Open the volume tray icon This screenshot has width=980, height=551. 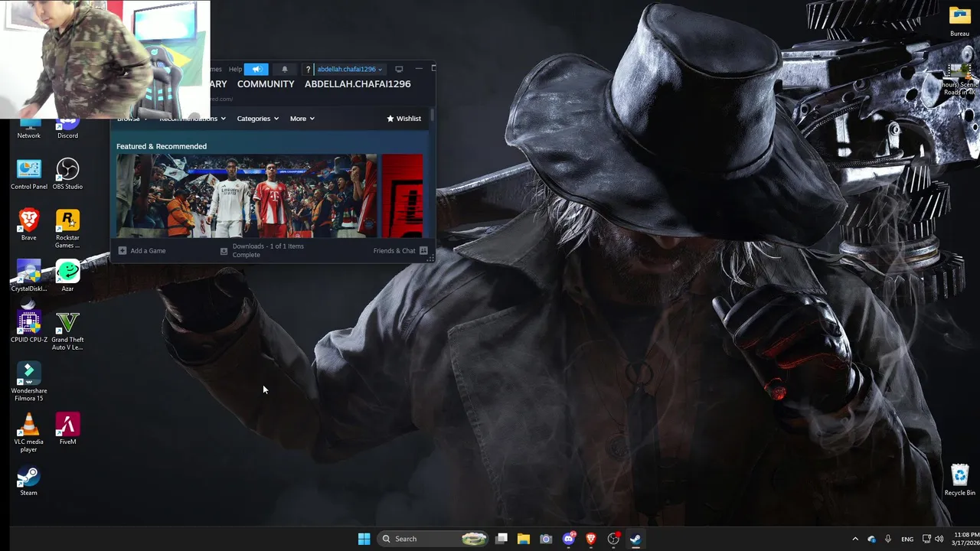coord(939,539)
